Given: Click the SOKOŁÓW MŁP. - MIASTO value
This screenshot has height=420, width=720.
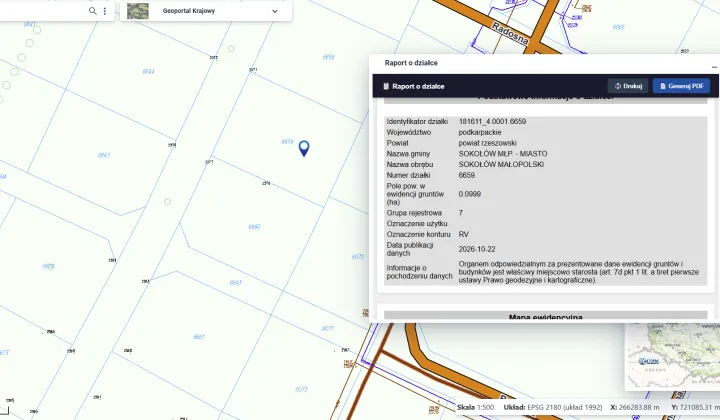Looking at the screenshot, I should [x=503, y=154].
